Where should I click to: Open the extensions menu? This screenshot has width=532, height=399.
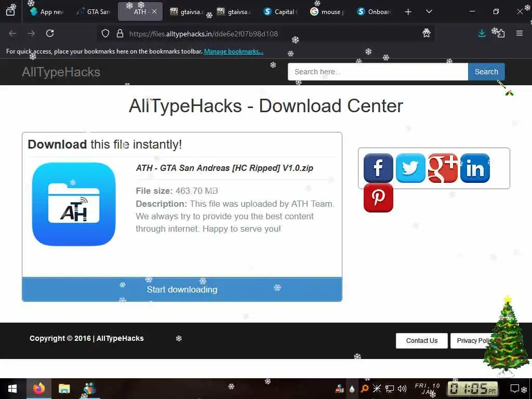[x=500, y=33]
